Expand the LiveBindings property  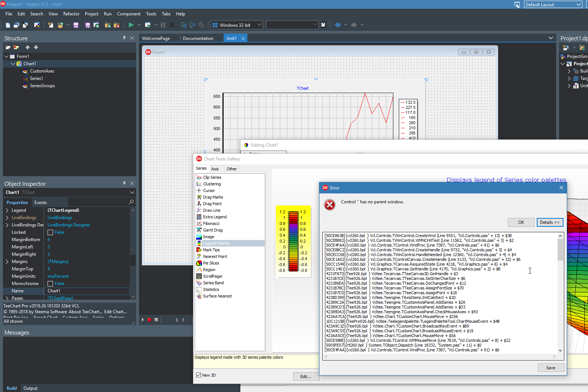pyautogui.click(x=7, y=218)
